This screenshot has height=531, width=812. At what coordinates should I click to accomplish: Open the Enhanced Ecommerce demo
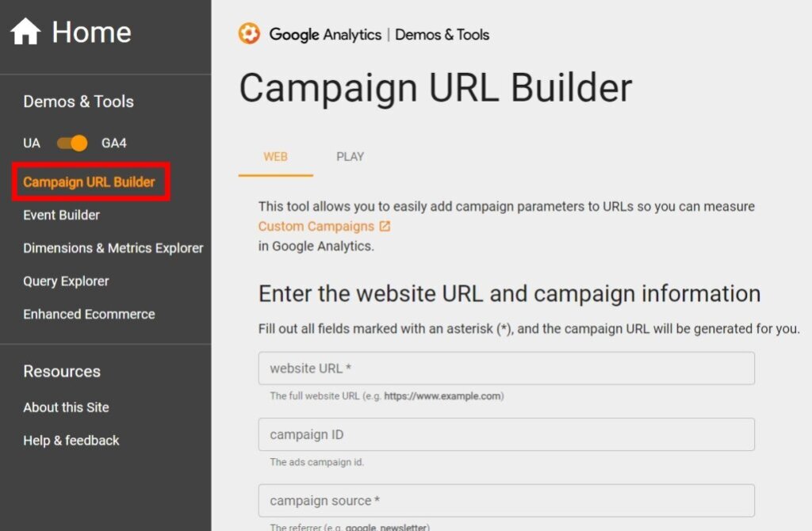coord(89,314)
